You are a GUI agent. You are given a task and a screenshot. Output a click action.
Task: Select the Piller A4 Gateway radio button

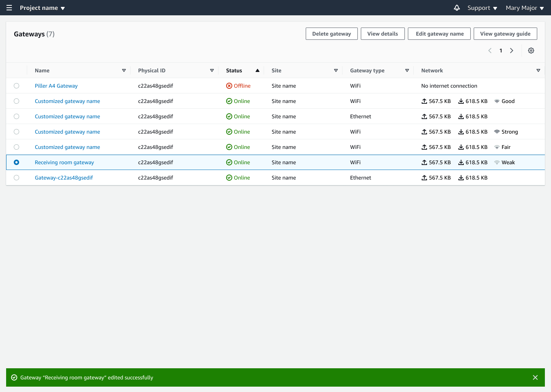point(16,86)
